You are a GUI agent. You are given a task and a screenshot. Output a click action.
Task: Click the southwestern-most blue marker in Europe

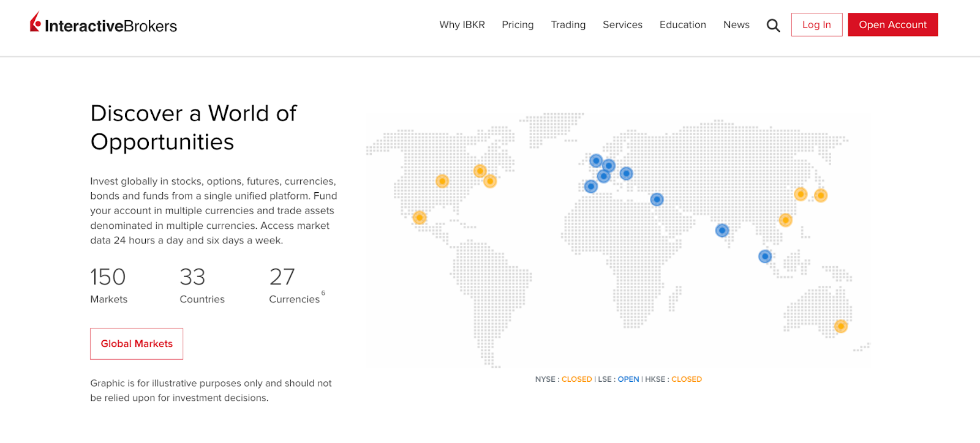(x=591, y=186)
